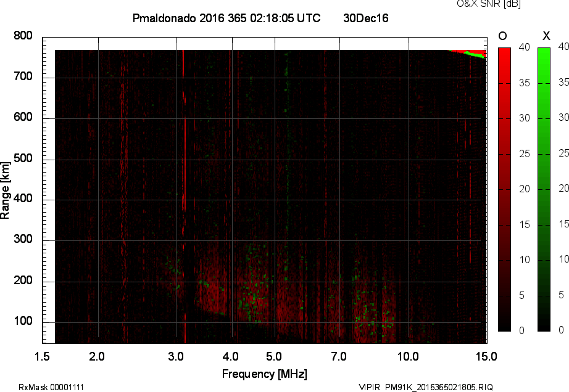The image size is (569, 392).
Task: Click the 'O' label above red color bar
Action: [502, 36]
